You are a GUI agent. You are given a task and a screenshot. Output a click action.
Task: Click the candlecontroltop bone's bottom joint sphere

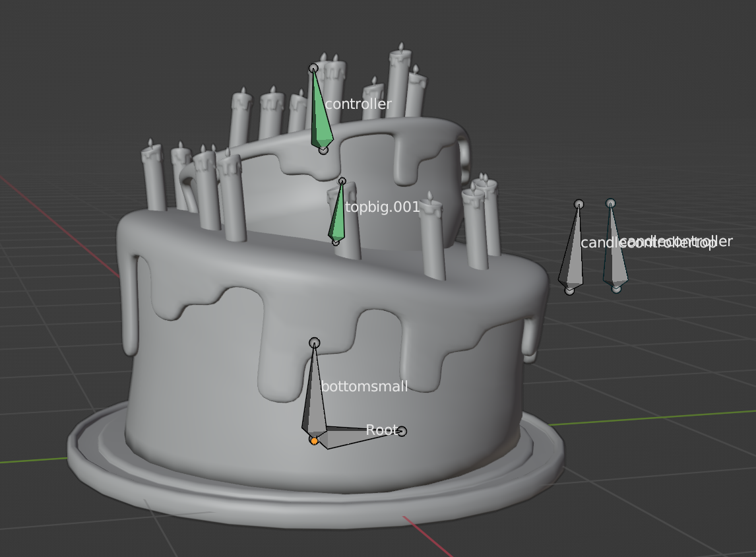569,290
